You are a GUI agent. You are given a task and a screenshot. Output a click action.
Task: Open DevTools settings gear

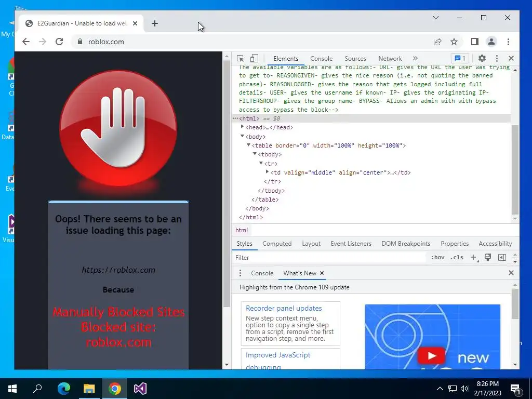(x=482, y=58)
